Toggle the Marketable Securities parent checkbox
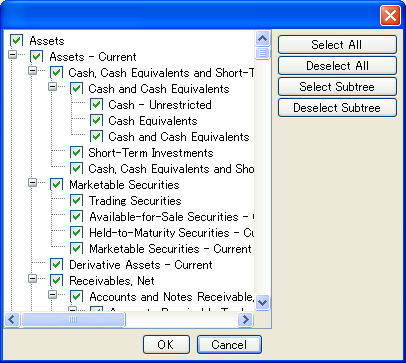Image resolution: width=406 pixels, height=363 pixels. tap(56, 184)
